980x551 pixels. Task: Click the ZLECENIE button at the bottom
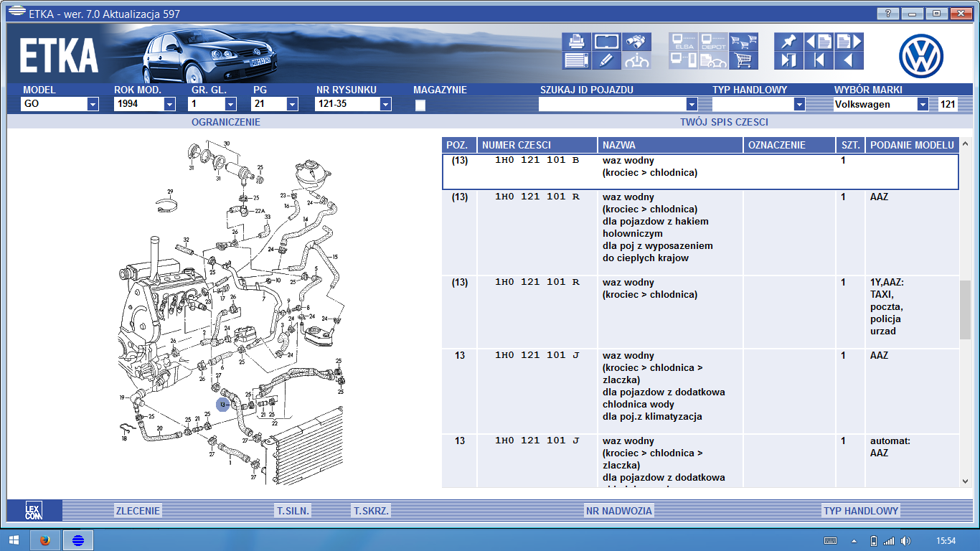pyautogui.click(x=138, y=511)
